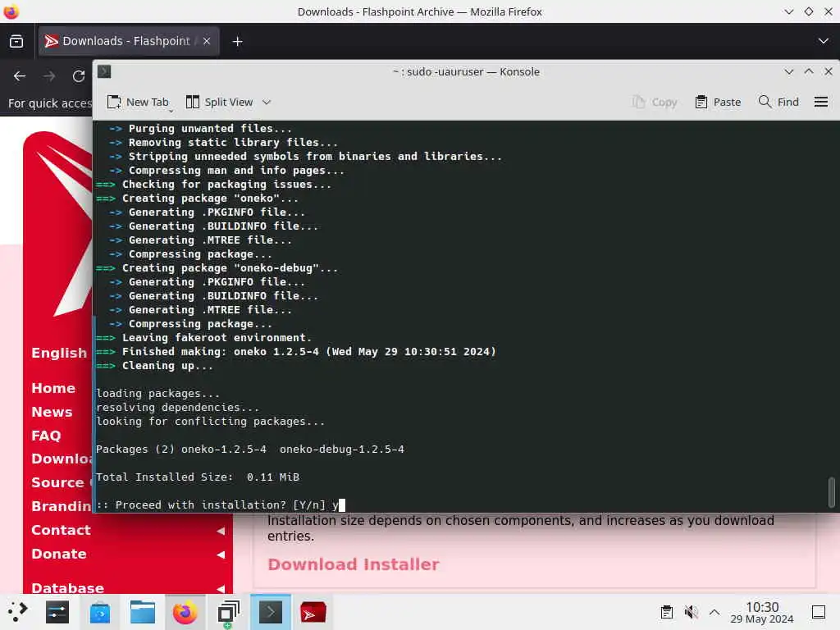
Task: Show hidden system tray icons
Action: click(714, 612)
